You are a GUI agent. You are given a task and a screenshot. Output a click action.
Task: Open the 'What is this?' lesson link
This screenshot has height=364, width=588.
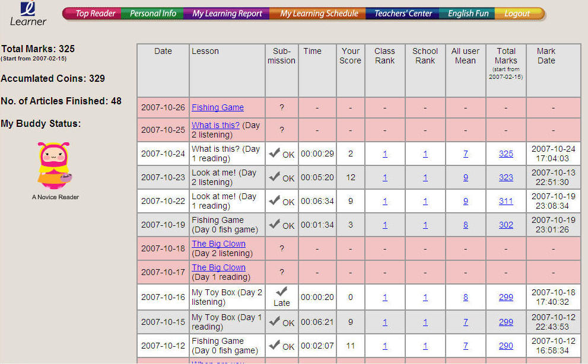[x=215, y=125]
